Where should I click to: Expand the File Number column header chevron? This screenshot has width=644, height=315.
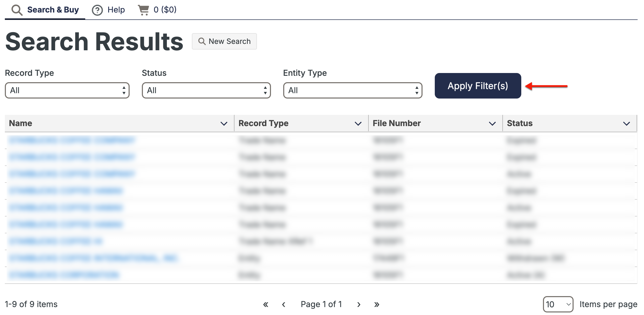[492, 124]
